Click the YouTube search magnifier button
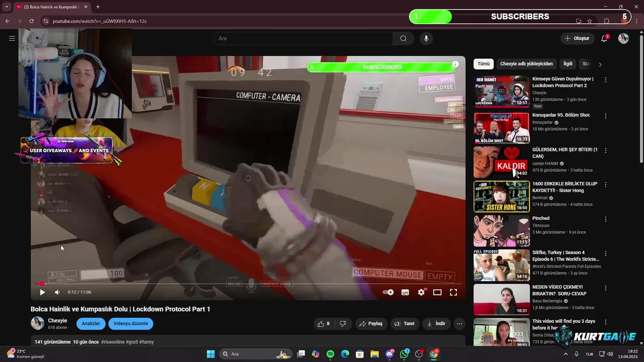644x362 pixels. pos(404,39)
